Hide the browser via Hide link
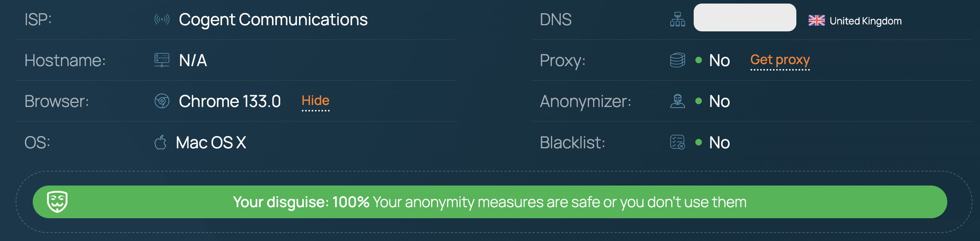 tap(316, 101)
